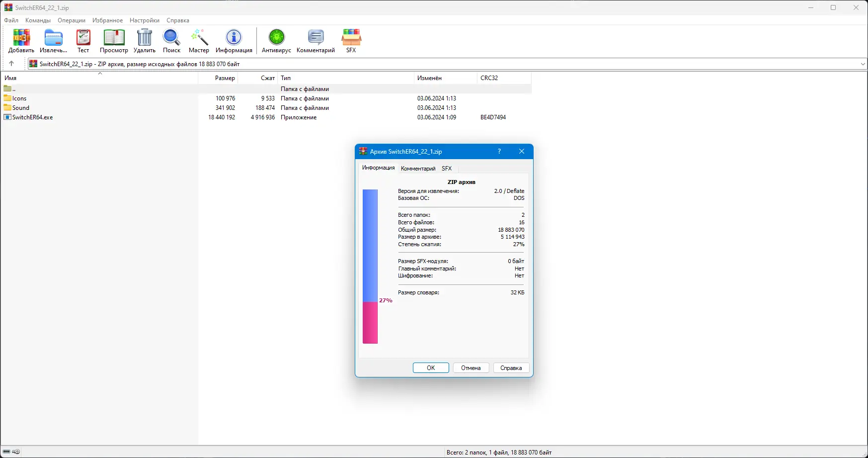The image size is (868, 458).
Task: Click the Размер словаря value 32 КБ
Action: click(518, 292)
